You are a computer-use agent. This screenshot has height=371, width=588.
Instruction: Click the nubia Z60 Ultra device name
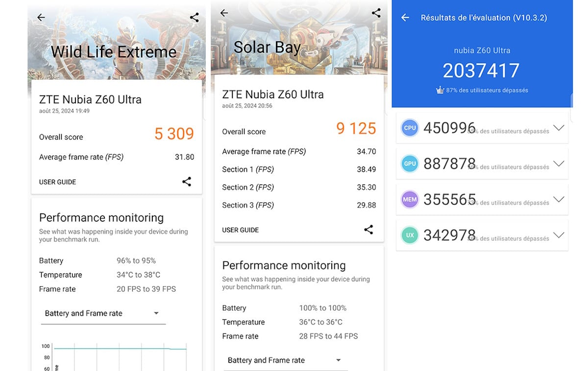(482, 50)
